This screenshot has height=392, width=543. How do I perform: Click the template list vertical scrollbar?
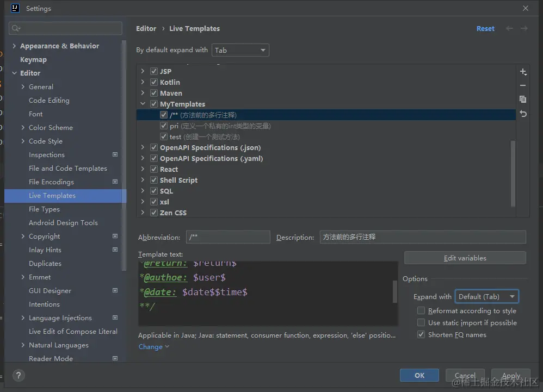[513, 173]
